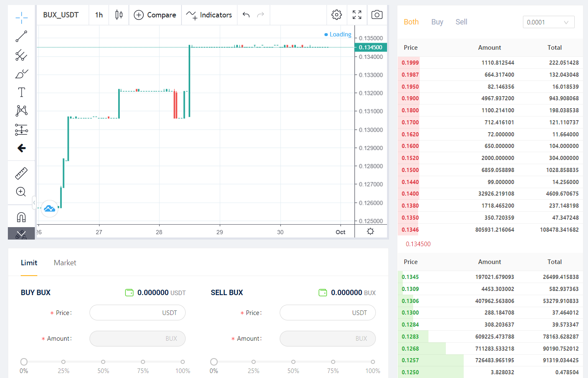Click the Compare symbol button
588x378 pixels.
[155, 15]
